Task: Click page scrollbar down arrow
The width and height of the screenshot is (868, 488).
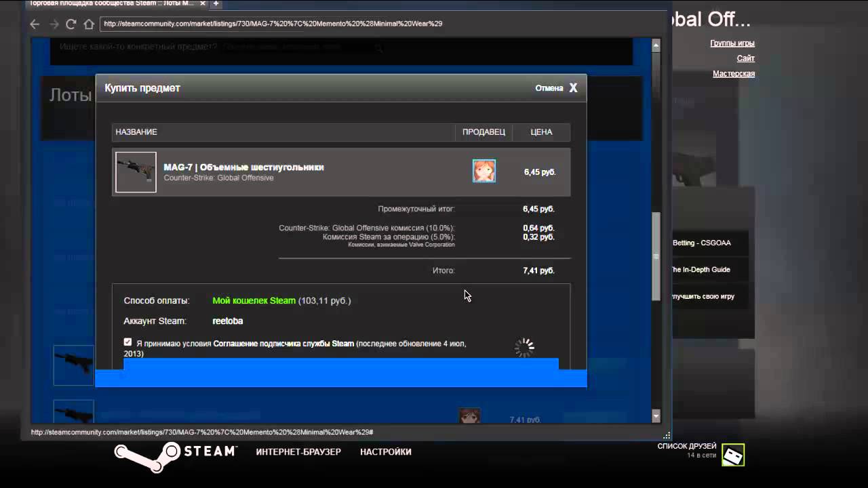Action: (x=656, y=415)
